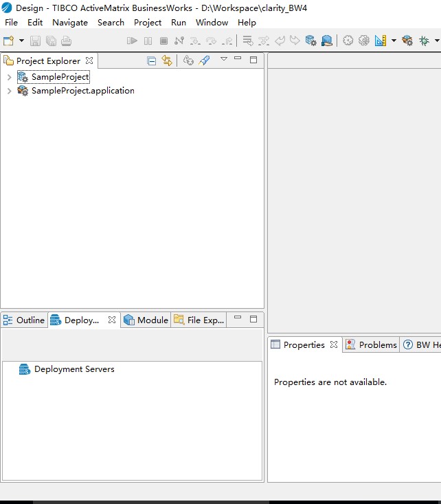Switch to the BW Help tab
441x504 pixels.
pos(421,345)
